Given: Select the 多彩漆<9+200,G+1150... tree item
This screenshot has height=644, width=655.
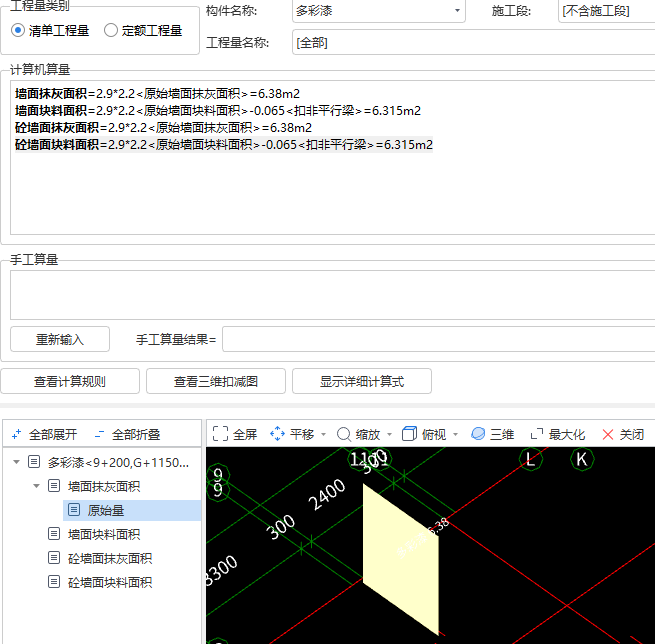Looking at the screenshot, I should coord(118,462).
